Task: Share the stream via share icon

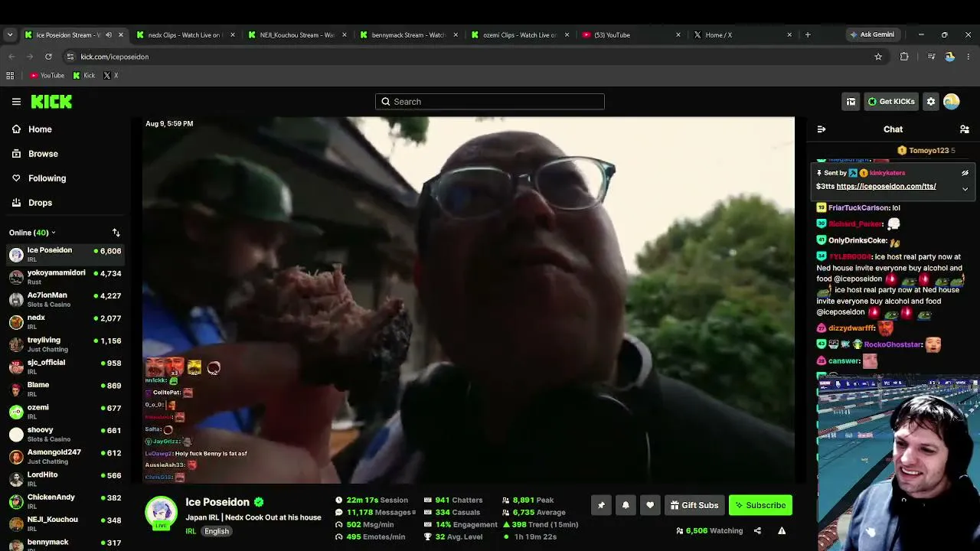Action: coord(757,530)
